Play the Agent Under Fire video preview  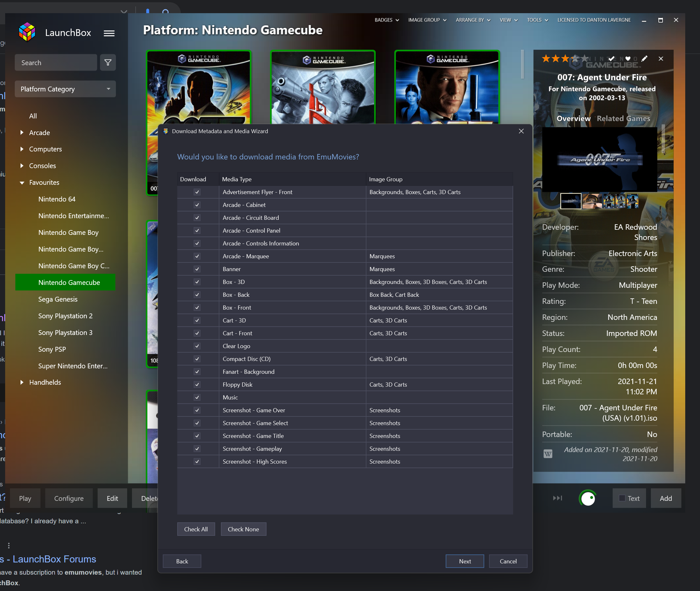pyautogui.click(x=599, y=160)
